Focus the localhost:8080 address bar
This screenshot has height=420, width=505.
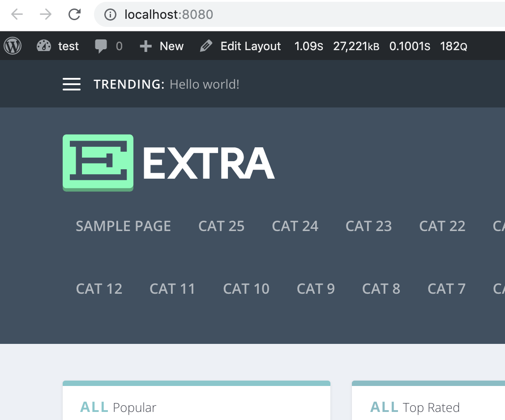click(x=300, y=14)
